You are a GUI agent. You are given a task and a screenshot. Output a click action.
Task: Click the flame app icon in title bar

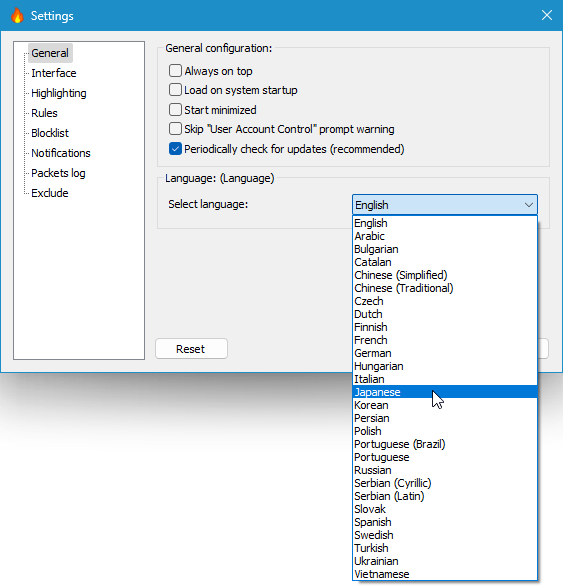pyautogui.click(x=17, y=16)
